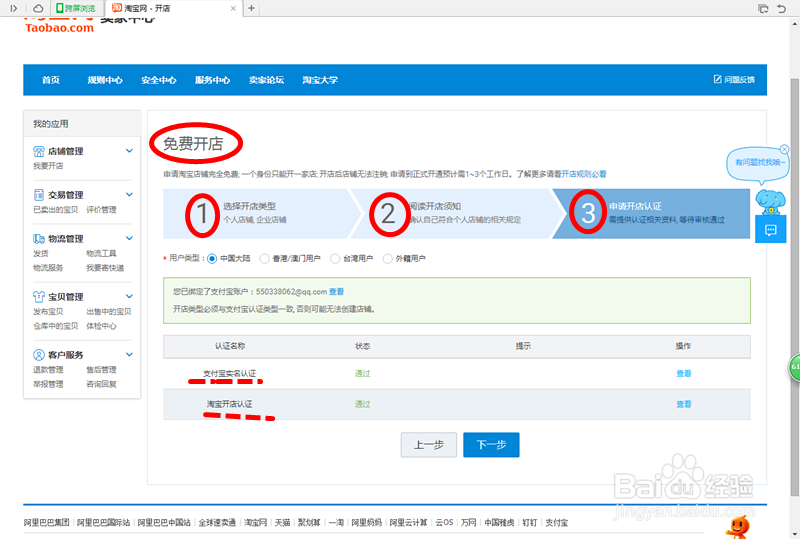Click the Taobao.com logo
This screenshot has width=800, height=539.
click(x=60, y=26)
